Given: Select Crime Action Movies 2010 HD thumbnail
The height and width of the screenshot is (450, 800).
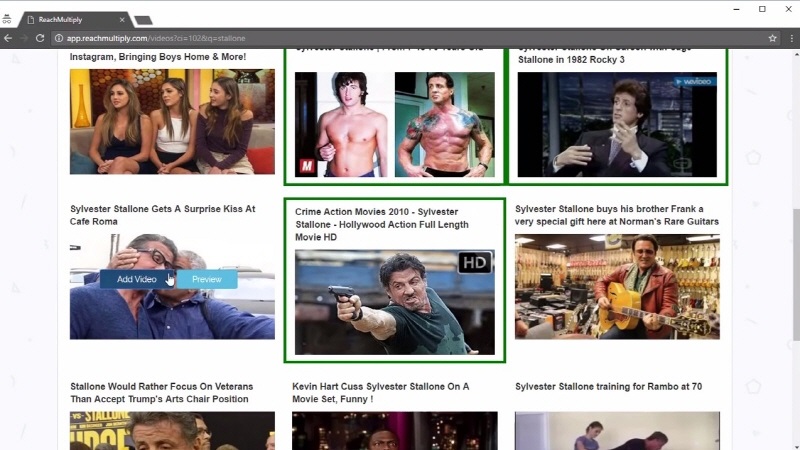Looking at the screenshot, I should click(x=395, y=302).
